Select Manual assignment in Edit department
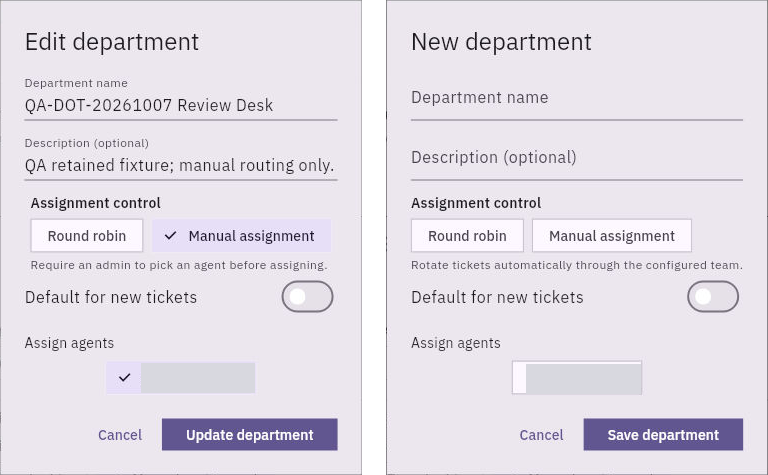768x475 pixels. [241, 236]
